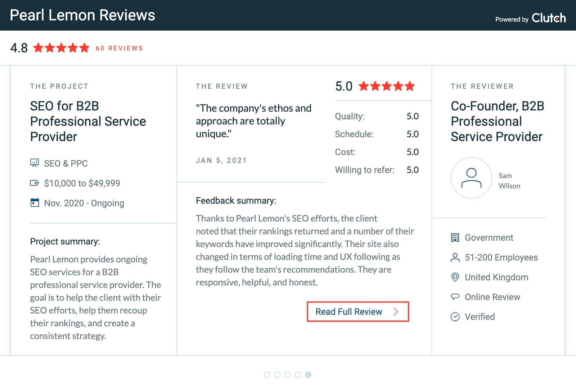The width and height of the screenshot is (576, 392).
Task: Click the Clutch logo
Action: (x=549, y=18)
